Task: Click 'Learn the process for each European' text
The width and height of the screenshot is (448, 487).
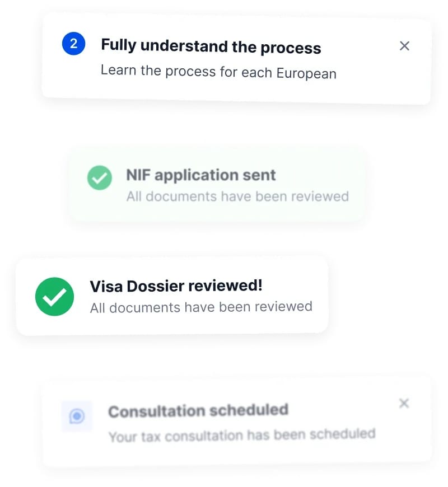Action: (218, 73)
